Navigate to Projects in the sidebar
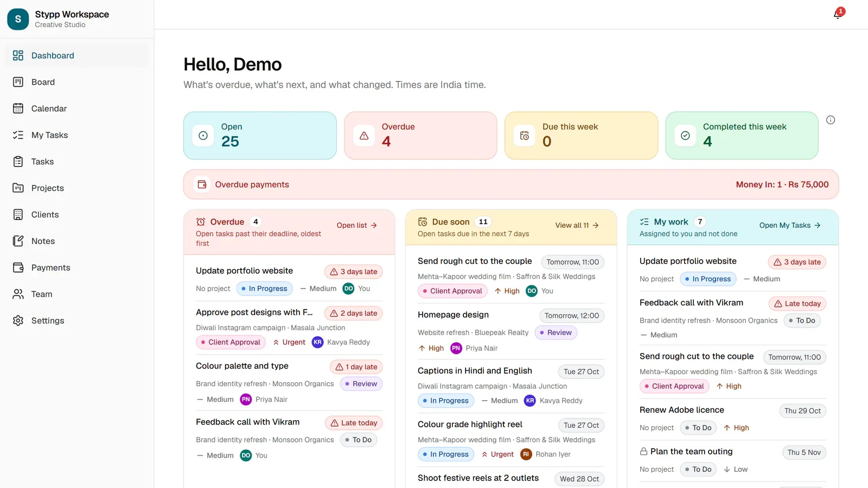This screenshot has height=488, width=868. (76, 188)
